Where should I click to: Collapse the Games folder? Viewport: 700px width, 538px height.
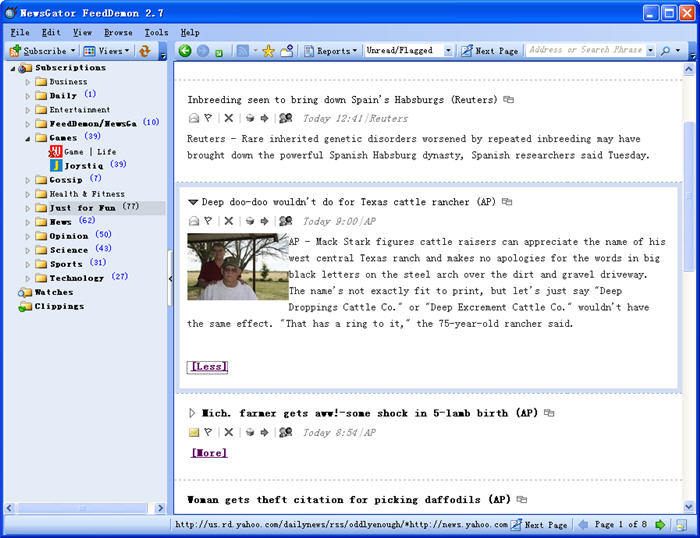tap(27, 138)
